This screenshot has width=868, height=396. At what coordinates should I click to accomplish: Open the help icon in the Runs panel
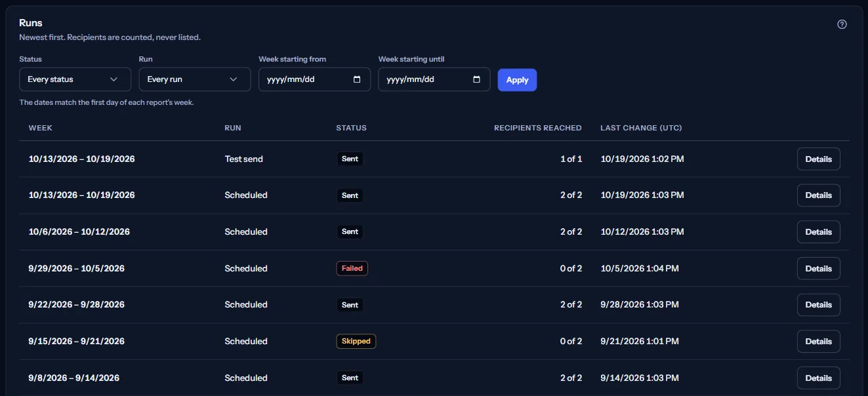coord(842,24)
